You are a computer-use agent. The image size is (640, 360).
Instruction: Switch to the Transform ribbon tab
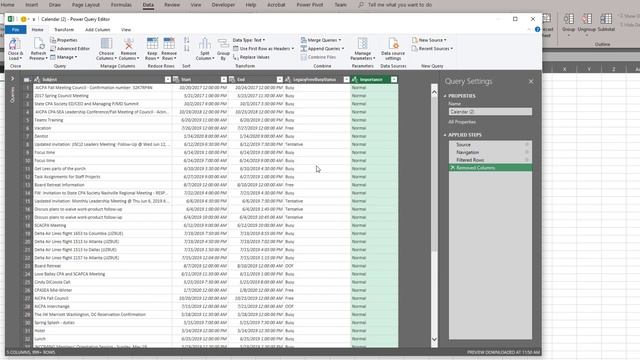(x=64, y=30)
